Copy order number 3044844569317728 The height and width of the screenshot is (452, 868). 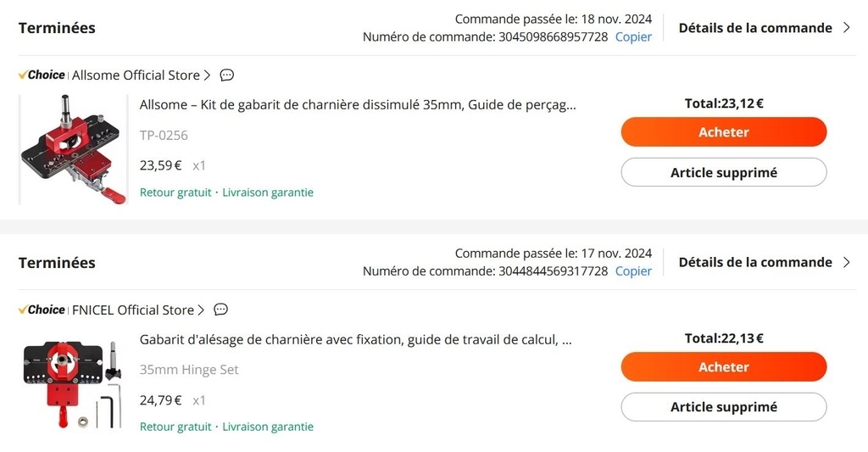click(x=633, y=271)
